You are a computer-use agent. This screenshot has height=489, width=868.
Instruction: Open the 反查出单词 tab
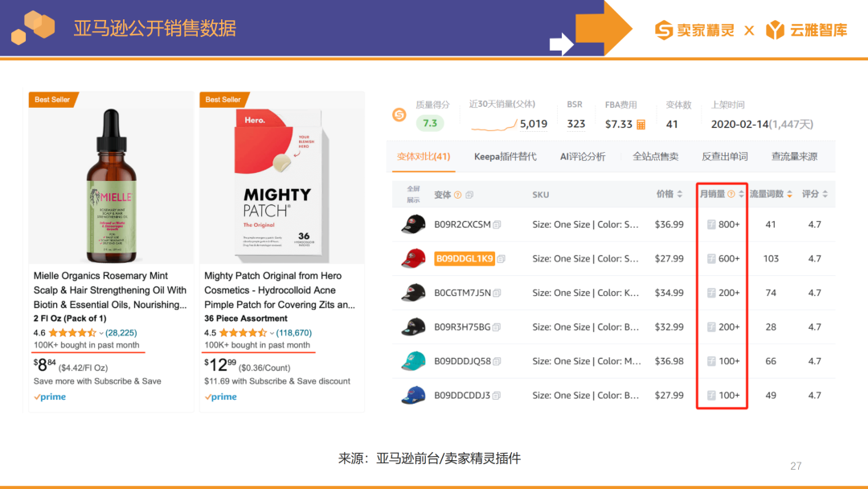(x=725, y=157)
